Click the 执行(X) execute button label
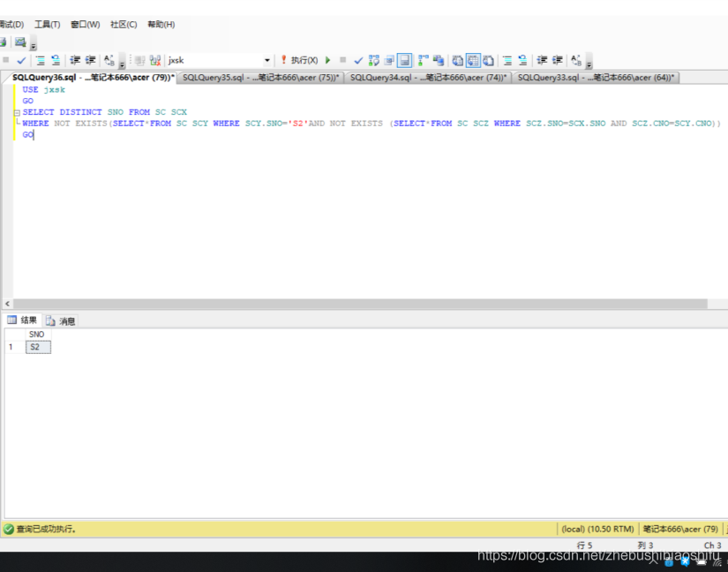 [304, 60]
